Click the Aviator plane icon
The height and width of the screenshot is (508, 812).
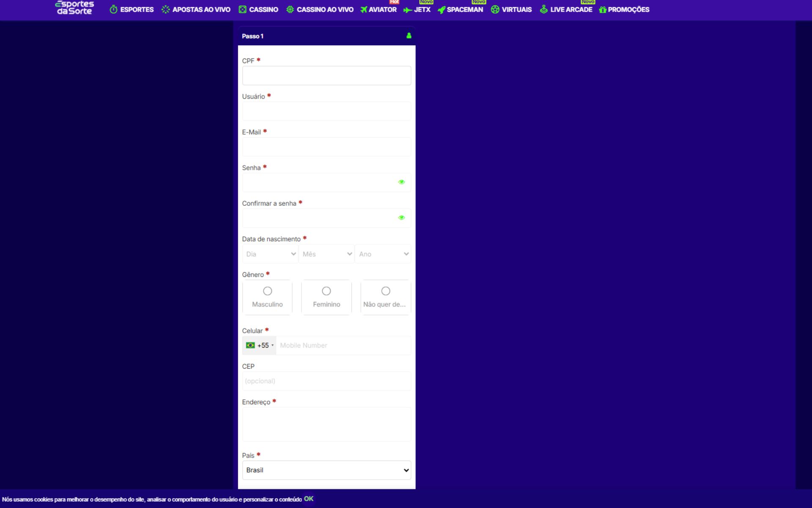pos(364,9)
